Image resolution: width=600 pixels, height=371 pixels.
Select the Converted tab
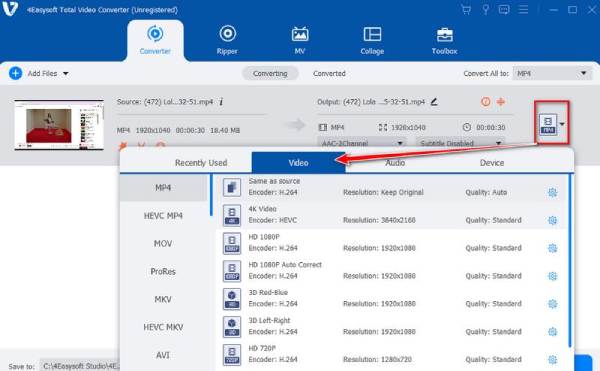tap(329, 73)
